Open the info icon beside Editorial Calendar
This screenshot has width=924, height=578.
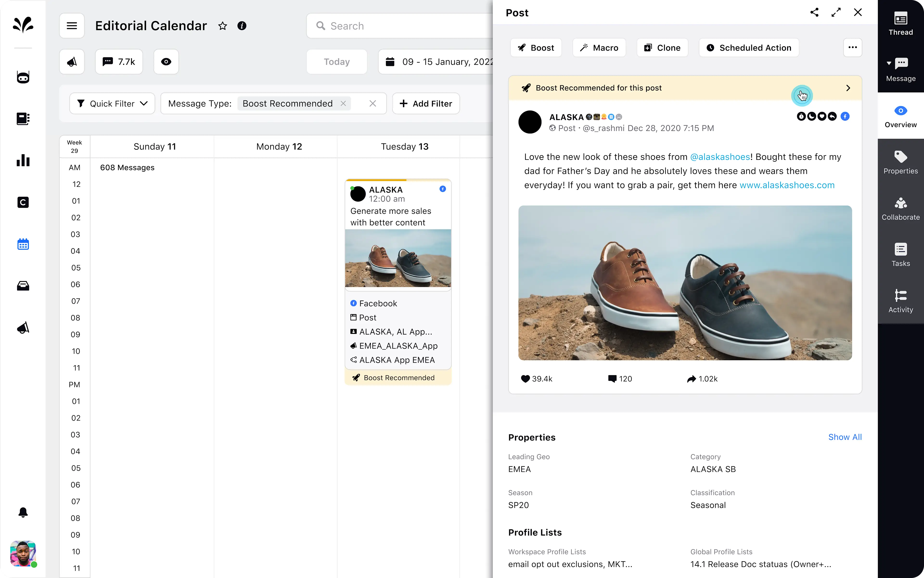[x=242, y=26]
